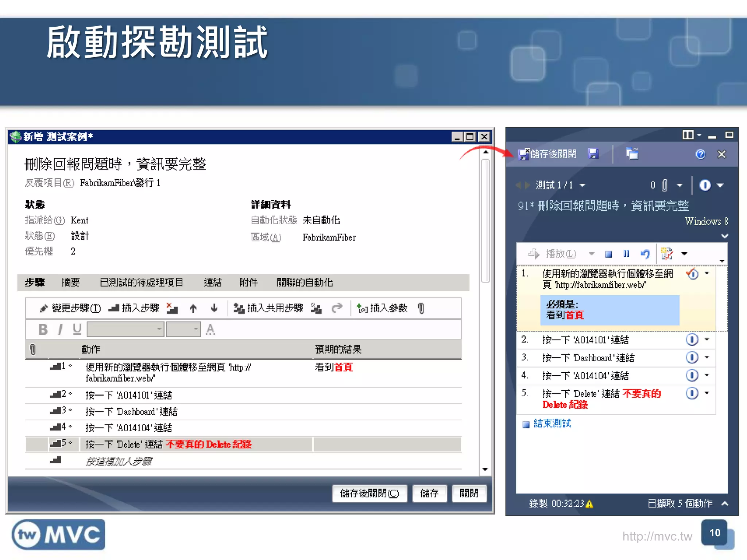Click 播放(L) playback button
Image resolution: width=747 pixels, height=560 pixels.
pos(552,254)
